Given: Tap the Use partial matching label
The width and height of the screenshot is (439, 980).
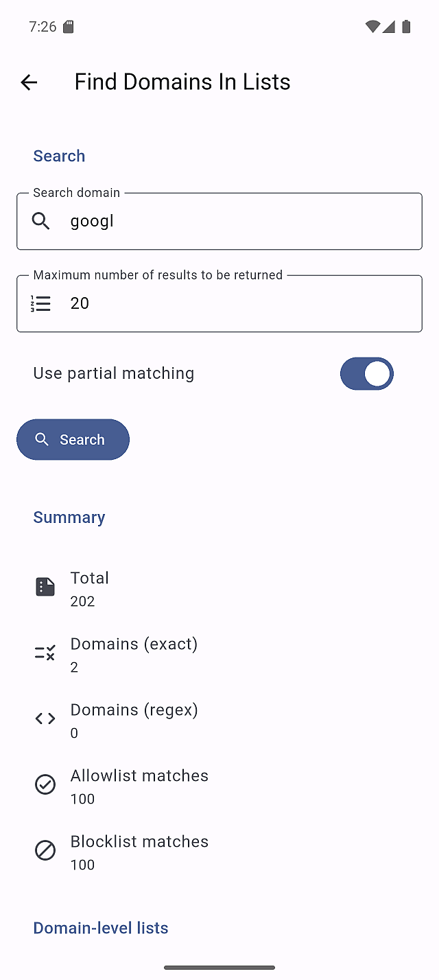Looking at the screenshot, I should 114,373.
